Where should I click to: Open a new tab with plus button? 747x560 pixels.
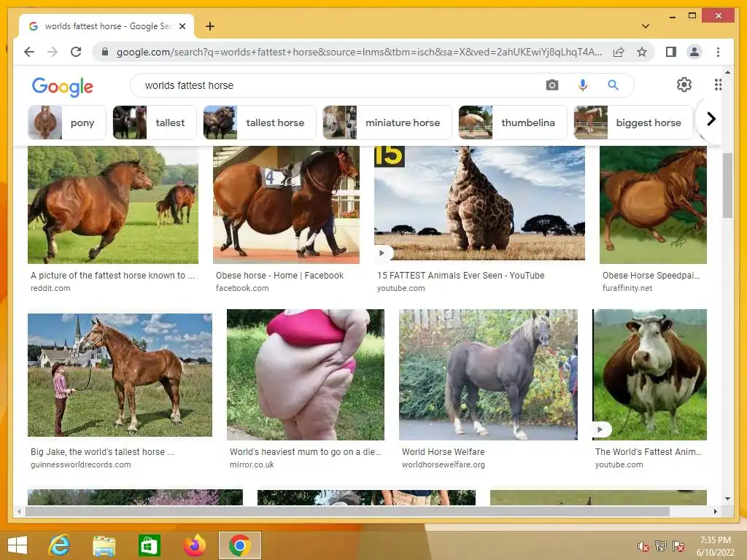click(209, 26)
